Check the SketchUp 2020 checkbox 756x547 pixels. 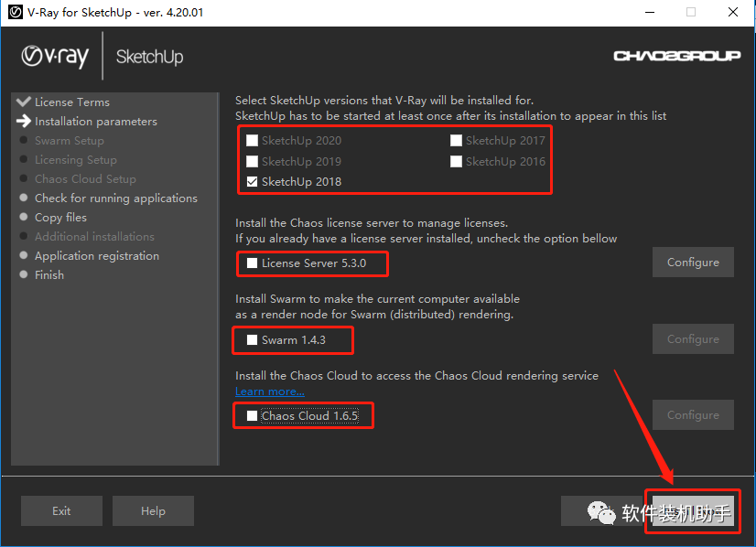tap(252, 140)
